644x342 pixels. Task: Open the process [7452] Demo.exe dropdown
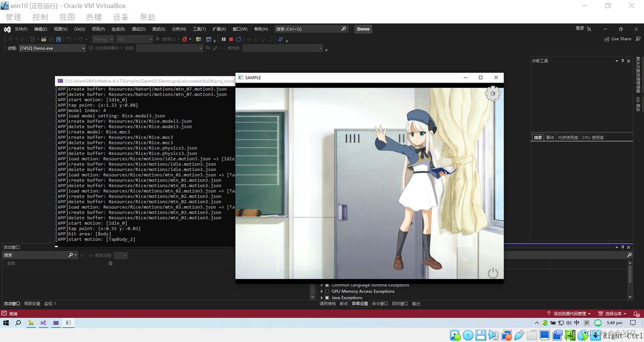52,48
